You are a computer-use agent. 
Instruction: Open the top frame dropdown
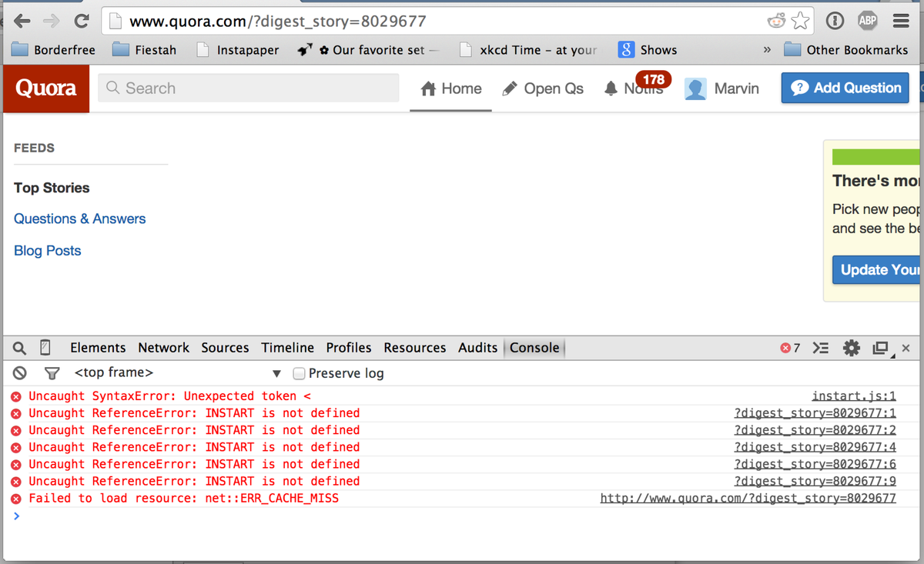178,373
